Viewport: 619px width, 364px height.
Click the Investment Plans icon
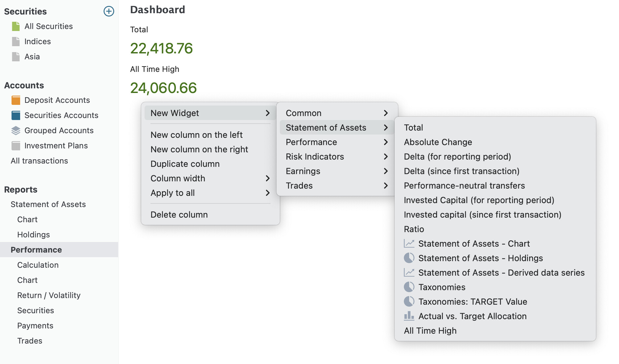[16, 146]
